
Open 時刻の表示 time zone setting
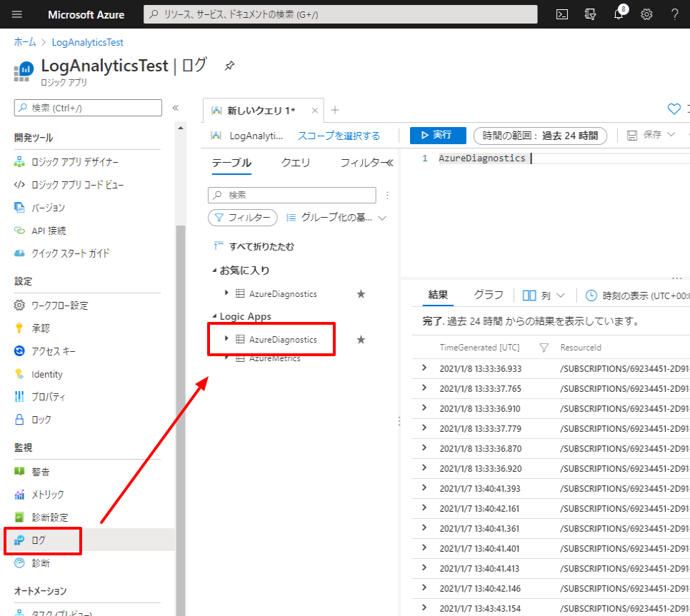point(637,296)
